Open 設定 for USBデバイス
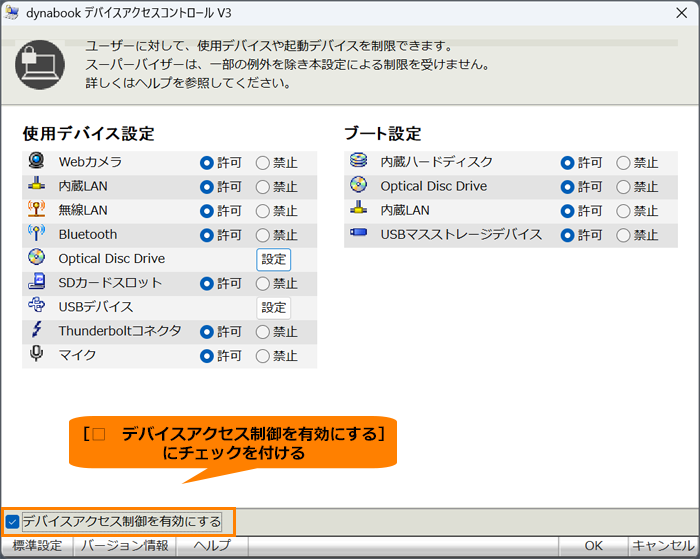The width and height of the screenshot is (700, 559). pyautogui.click(x=274, y=308)
